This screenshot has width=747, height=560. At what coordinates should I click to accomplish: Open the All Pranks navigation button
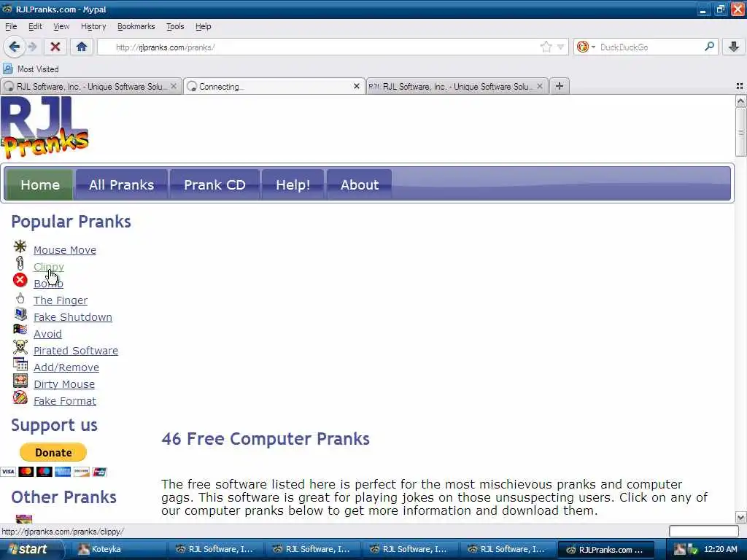point(122,184)
